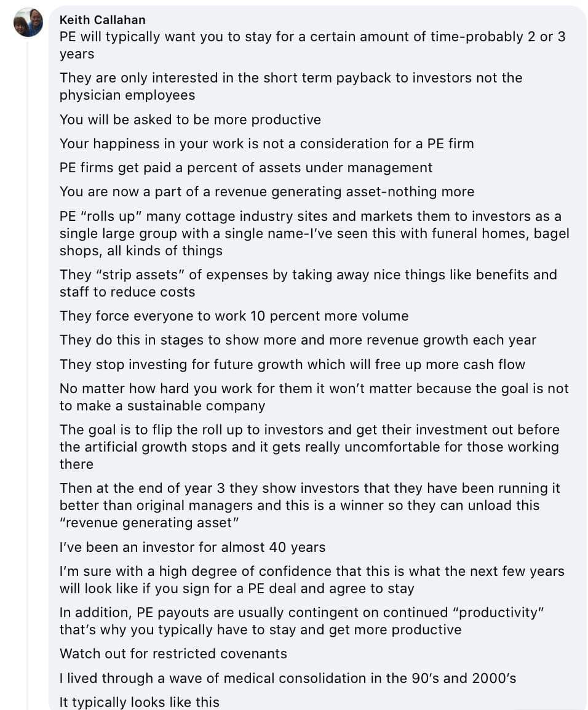
Task: Click the "strip assets" paragraph
Action: pyautogui.click(x=308, y=283)
